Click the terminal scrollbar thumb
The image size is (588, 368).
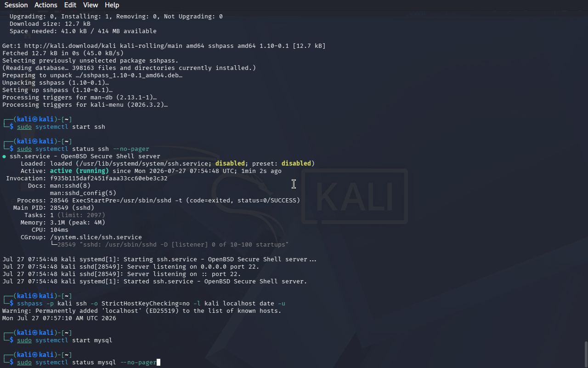pos(586,354)
